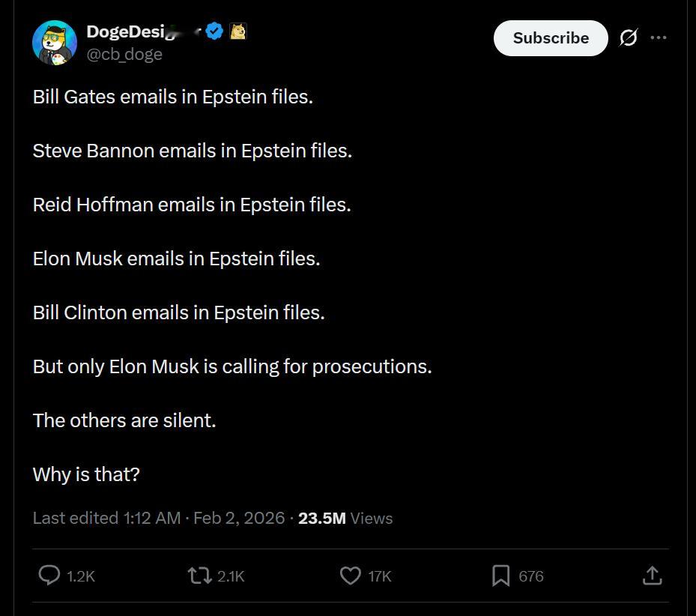Open the share upload-arrow icon
The height and width of the screenshot is (616, 696).
(x=652, y=576)
